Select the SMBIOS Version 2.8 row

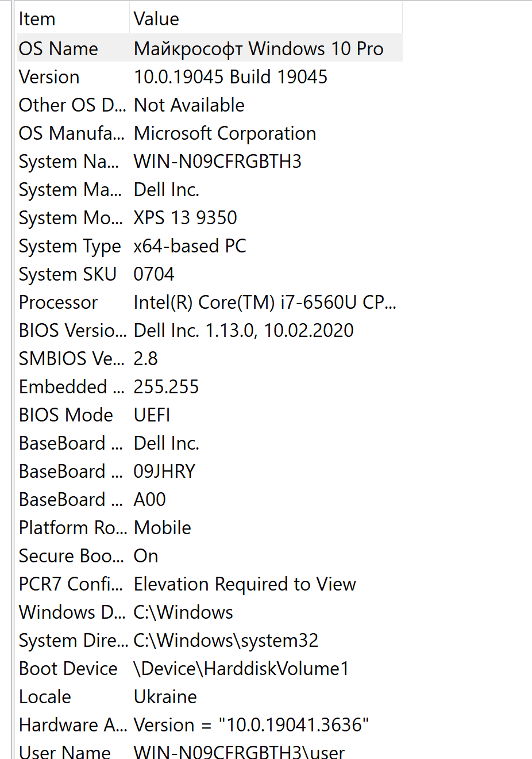coord(210,358)
